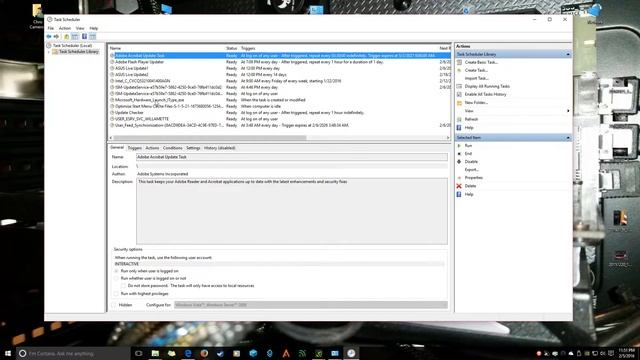Click Import Task in Actions pane
This screenshot has width=640, height=360.
pyautogui.click(x=476, y=78)
